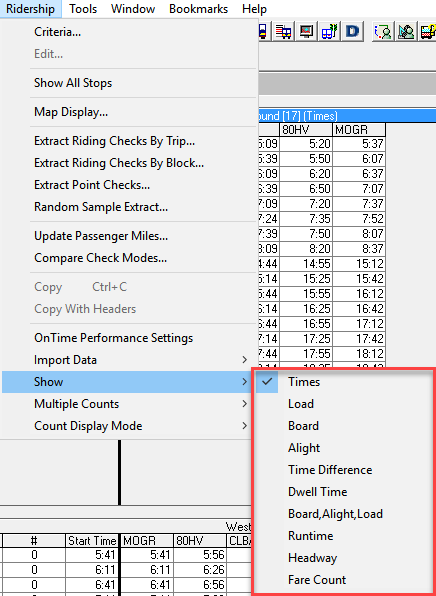436x596 pixels.
Task: Open the Window menu
Action: [133, 9]
